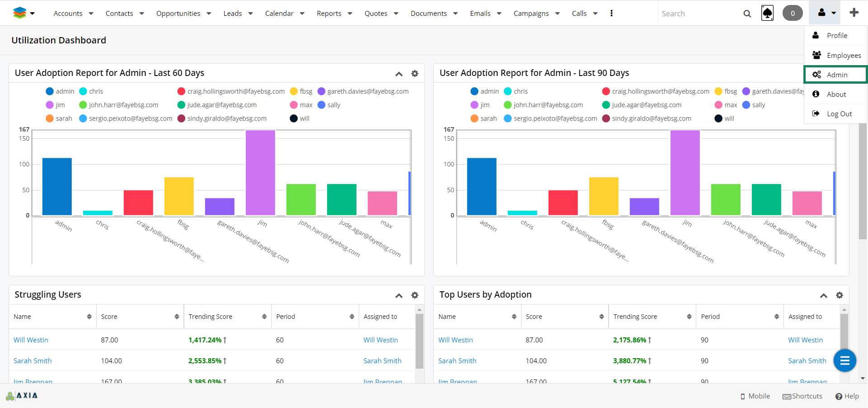
Task: Open settings gear for 60 Days report
Action: point(414,74)
